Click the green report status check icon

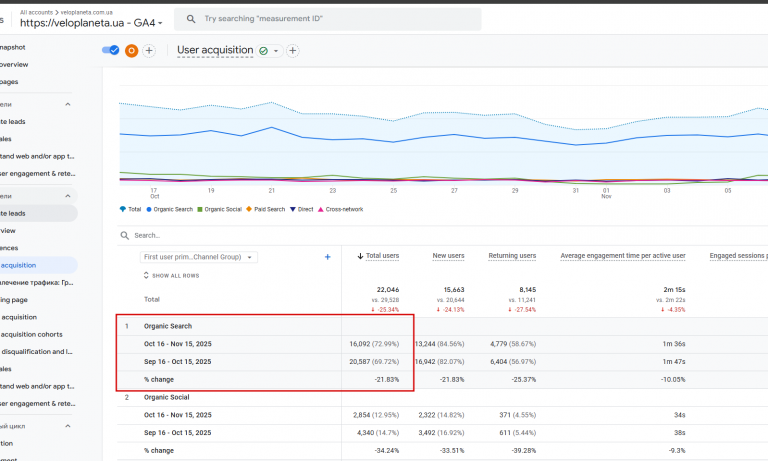(264, 51)
